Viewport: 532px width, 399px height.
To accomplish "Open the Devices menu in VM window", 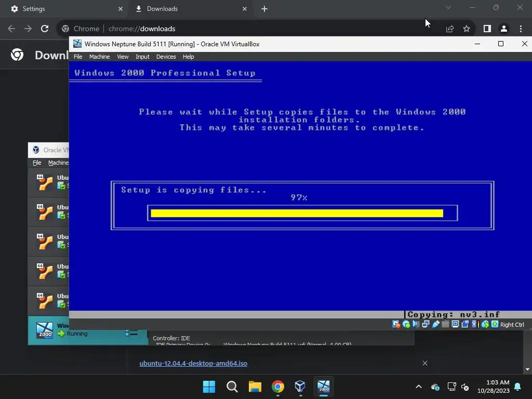I will click(166, 57).
